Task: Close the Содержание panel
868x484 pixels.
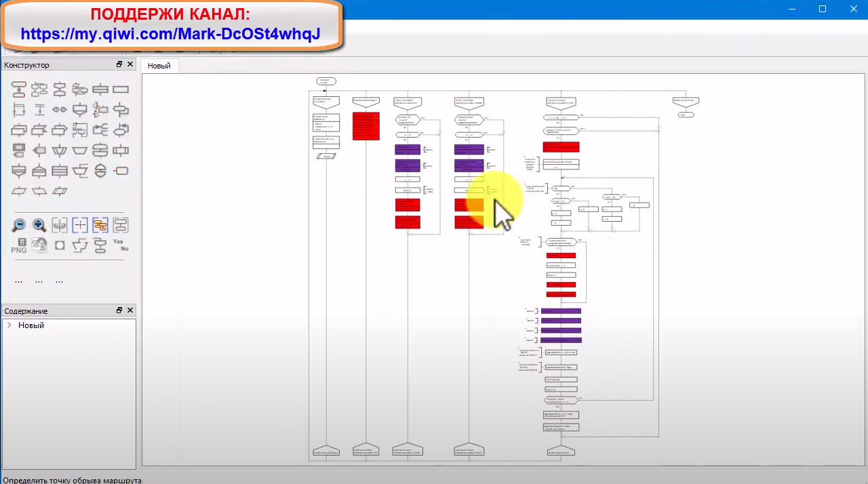Action: click(x=130, y=310)
